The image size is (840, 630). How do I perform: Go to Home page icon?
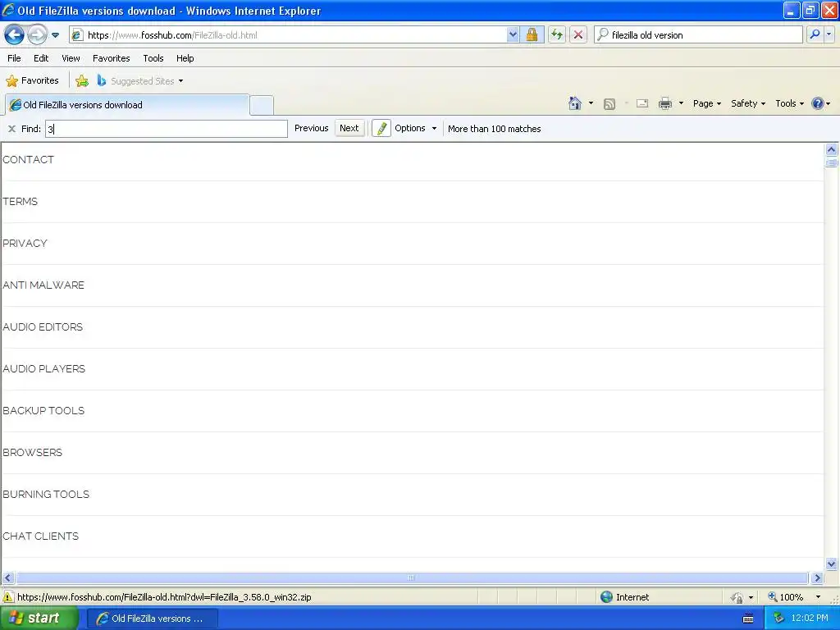tap(575, 103)
